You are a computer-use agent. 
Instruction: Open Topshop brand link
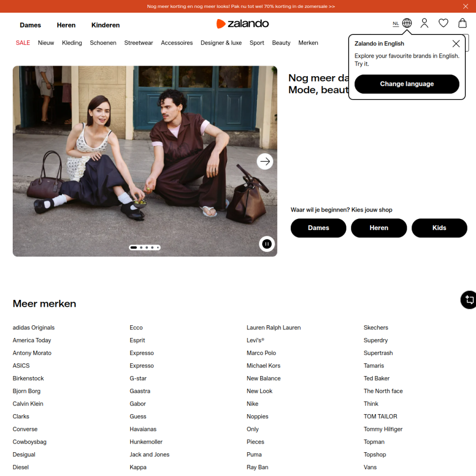pyautogui.click(x=374, y=455)
